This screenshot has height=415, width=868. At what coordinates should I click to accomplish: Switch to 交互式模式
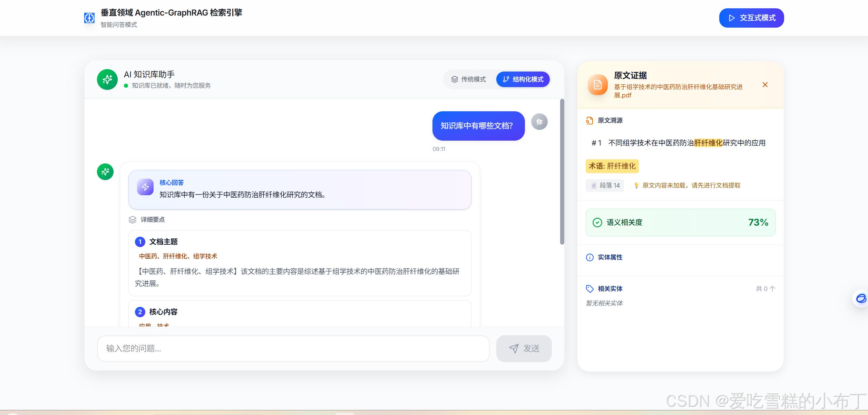[751, 18]
